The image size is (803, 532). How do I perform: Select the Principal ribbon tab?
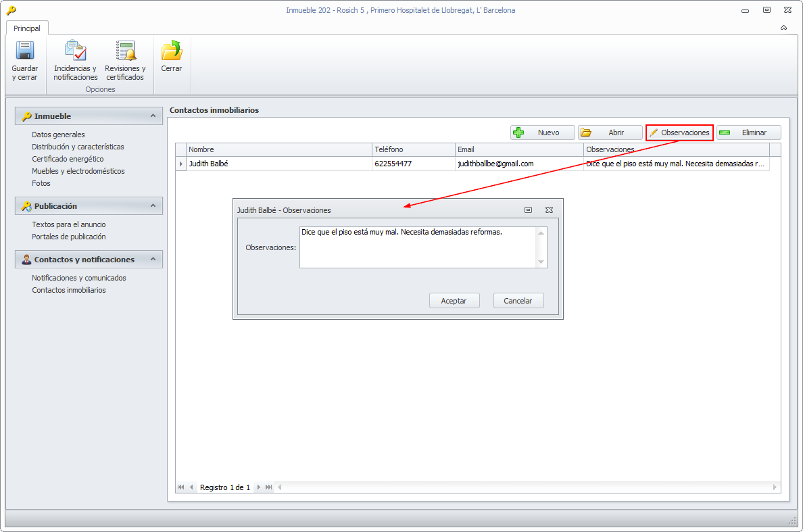pos(27,28)
